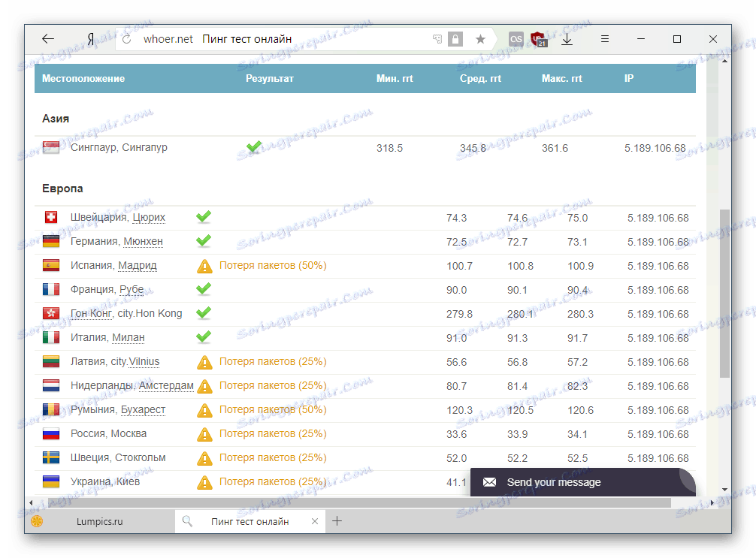Maximize the browser window
The width and height of the screenshot is (756, 558).
click(677, 39)
